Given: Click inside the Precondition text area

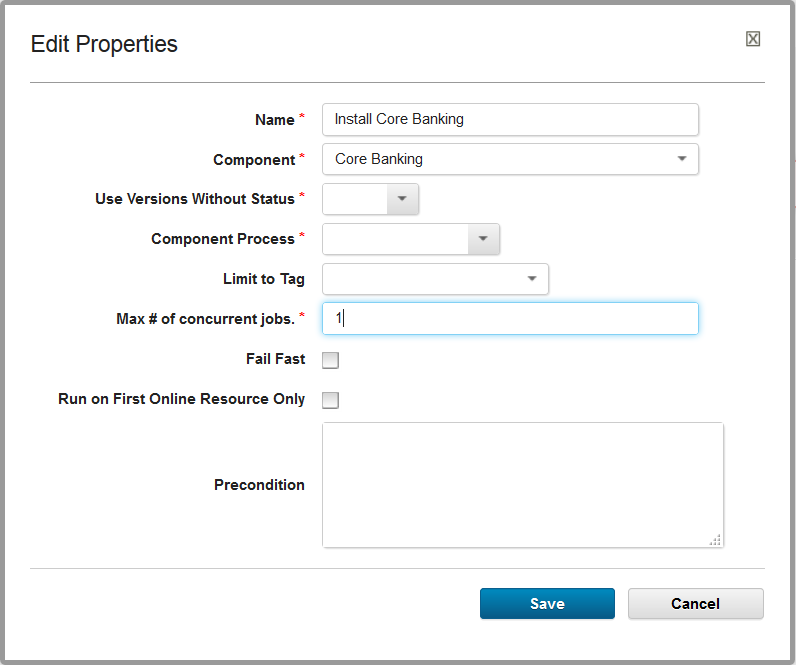Looking at the screenshot, I should [x=522, y=484].
